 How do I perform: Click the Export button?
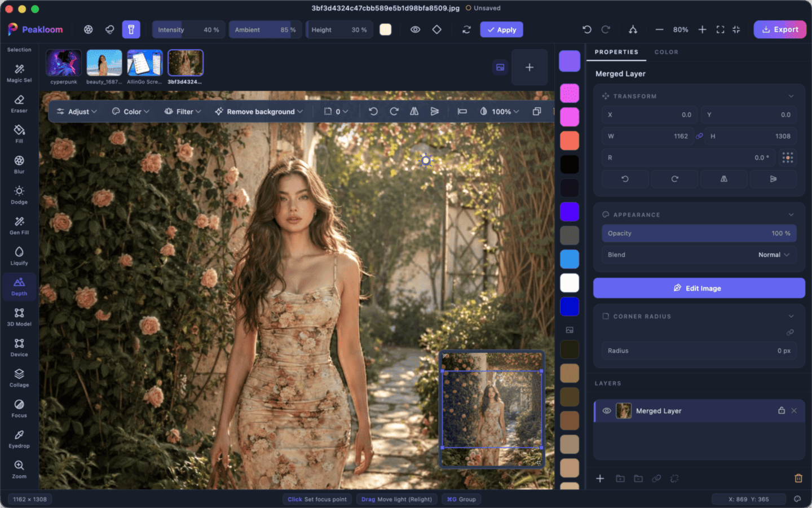tap(780, 29)
